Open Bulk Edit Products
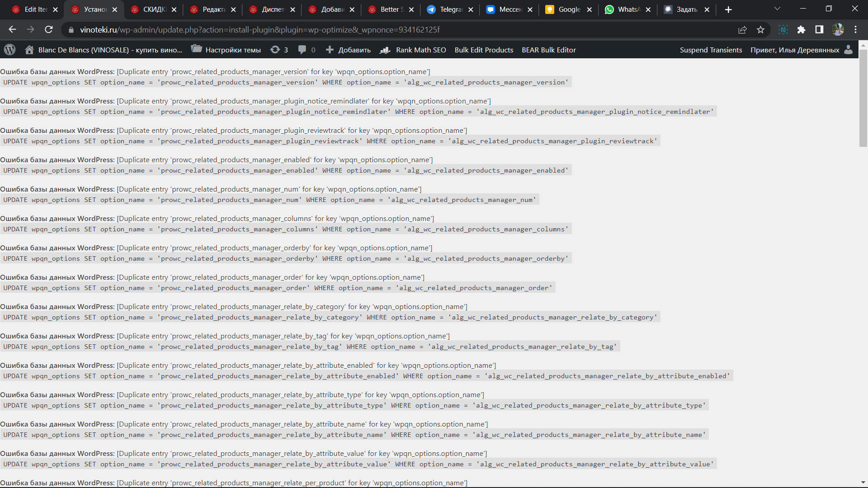The width and height of the screenshot is (868, 488). (484, 50)
